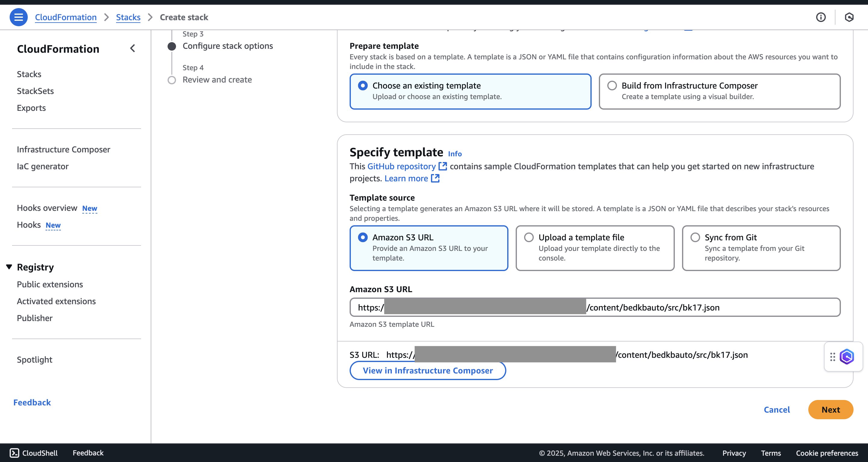Click in the Amazon S3 URL input field
Screen dimensions: 868x462
595,307
